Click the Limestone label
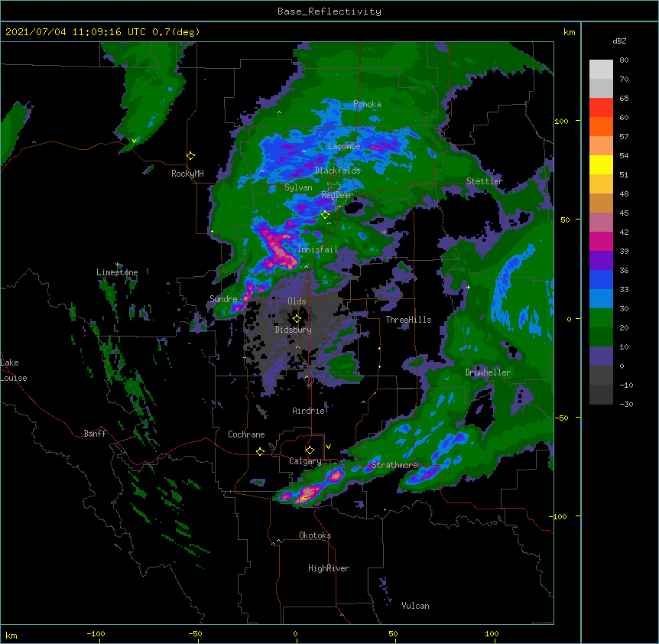 117,272
